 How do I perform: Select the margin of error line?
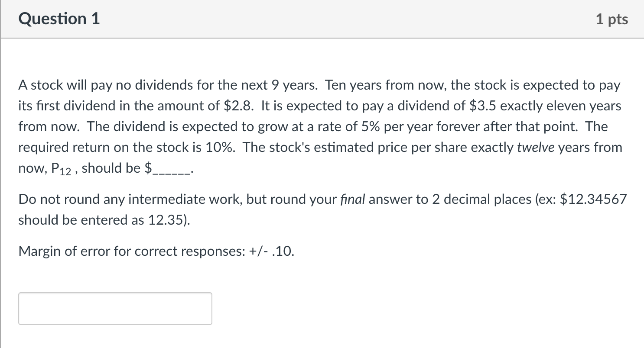click(156, 251)
